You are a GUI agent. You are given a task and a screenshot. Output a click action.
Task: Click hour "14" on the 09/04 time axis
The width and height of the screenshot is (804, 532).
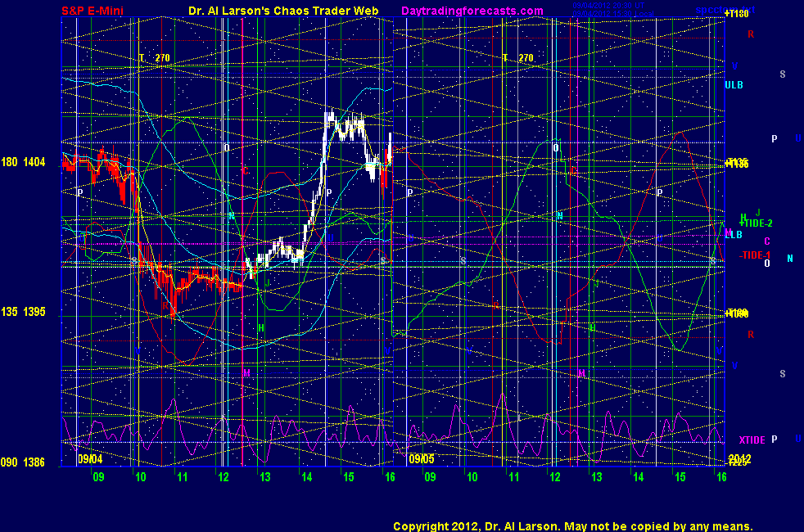(306, 477)
